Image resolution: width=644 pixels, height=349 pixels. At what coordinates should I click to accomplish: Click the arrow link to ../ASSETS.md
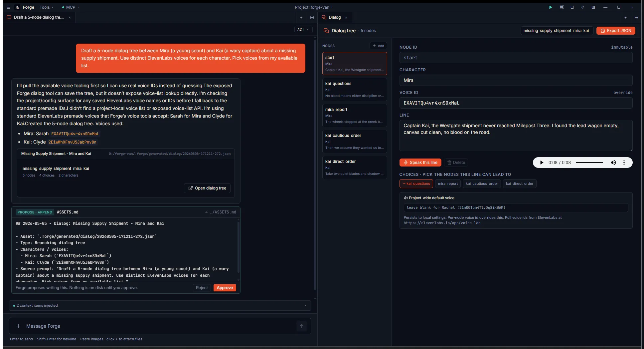221,212
